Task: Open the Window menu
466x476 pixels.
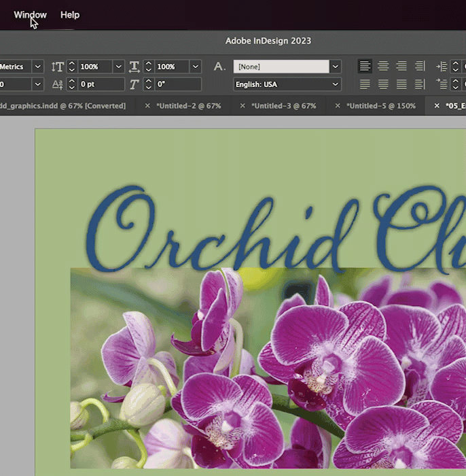Action: click(30, 15)
